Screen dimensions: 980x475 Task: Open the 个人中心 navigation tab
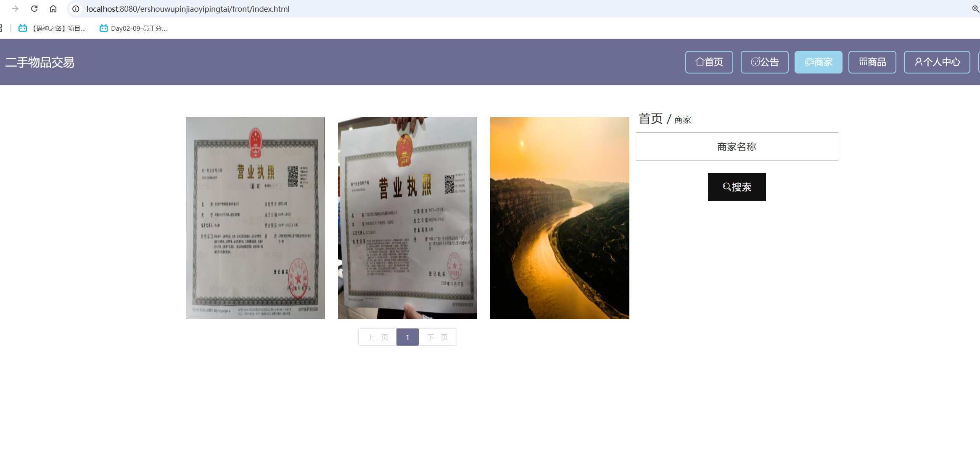click(937, 62)
